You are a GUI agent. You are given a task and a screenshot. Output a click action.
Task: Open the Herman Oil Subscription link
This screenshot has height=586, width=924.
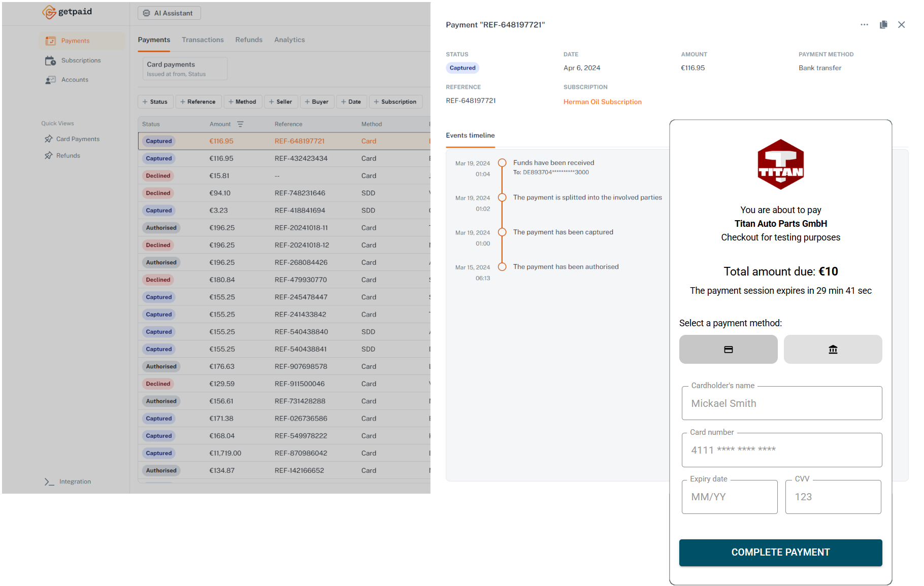(x=602, y=101)
